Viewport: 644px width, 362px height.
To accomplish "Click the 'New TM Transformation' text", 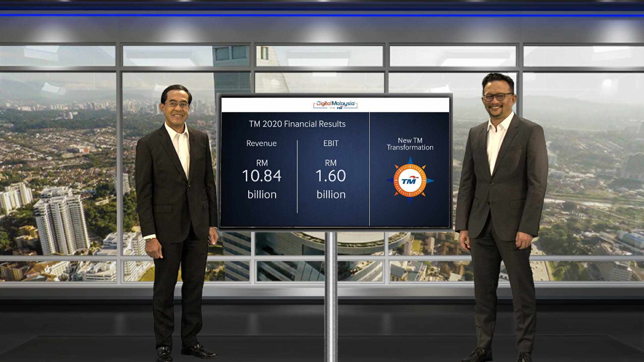I will (x=410, y=144).
